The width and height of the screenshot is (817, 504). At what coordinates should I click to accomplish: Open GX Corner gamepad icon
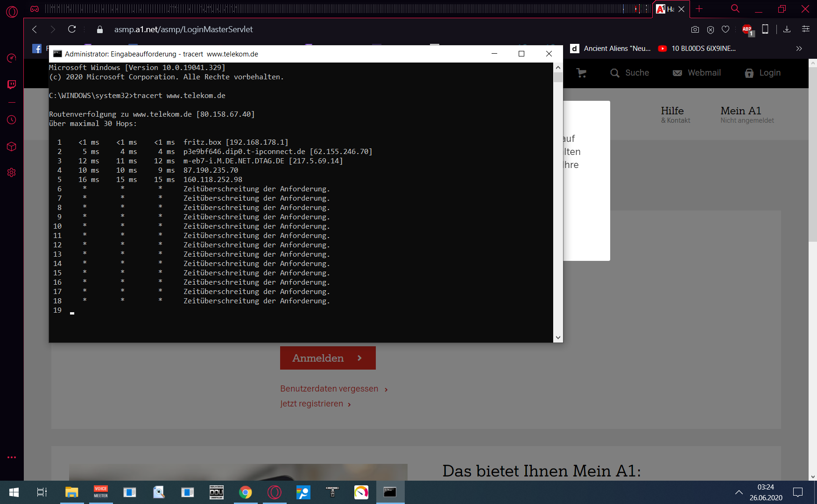[35, 9]
